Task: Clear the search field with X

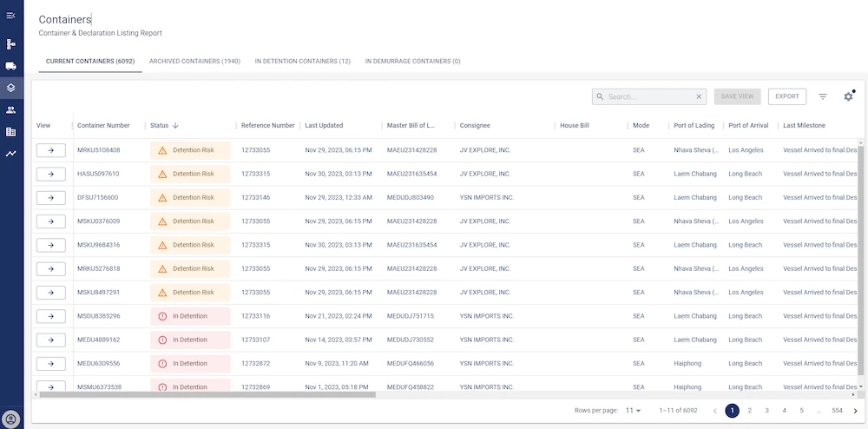Action: click(x=699, y=97)
